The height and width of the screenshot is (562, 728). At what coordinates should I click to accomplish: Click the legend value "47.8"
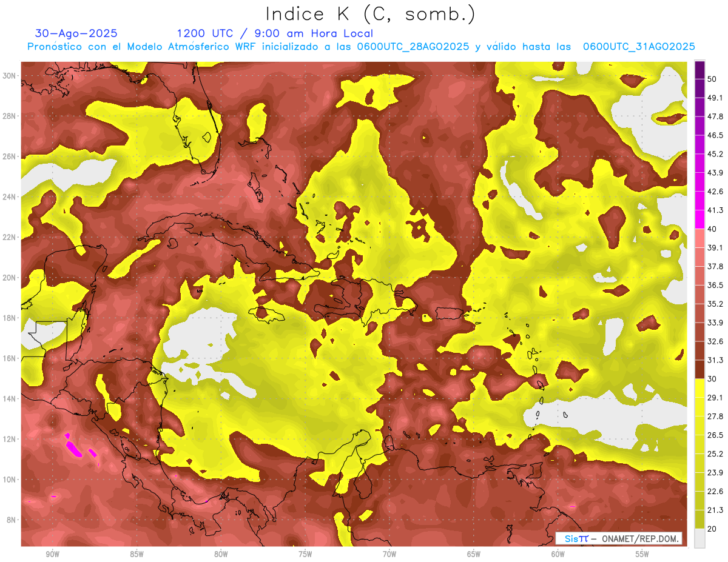tap(715, 116)
